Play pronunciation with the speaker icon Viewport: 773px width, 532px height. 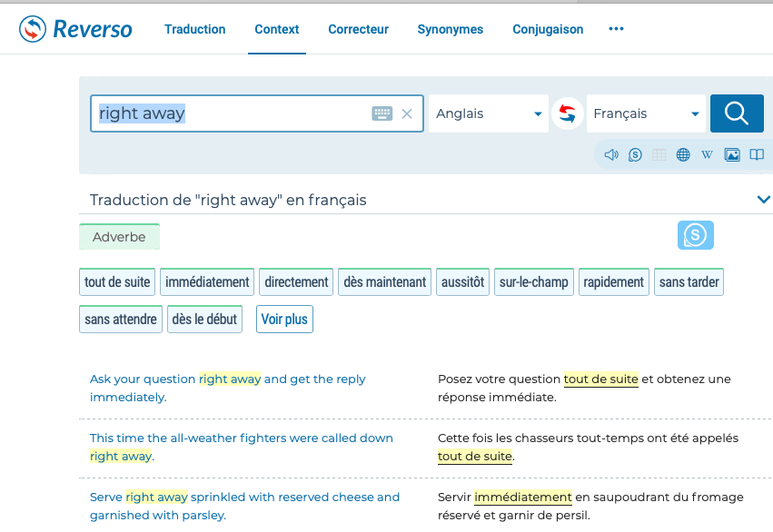pos(611,154)
